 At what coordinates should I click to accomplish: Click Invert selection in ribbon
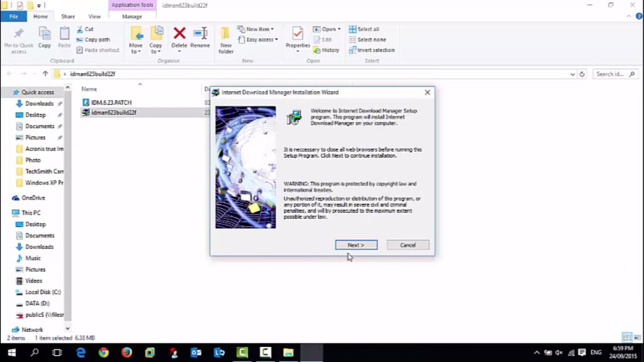coord(372,50)
